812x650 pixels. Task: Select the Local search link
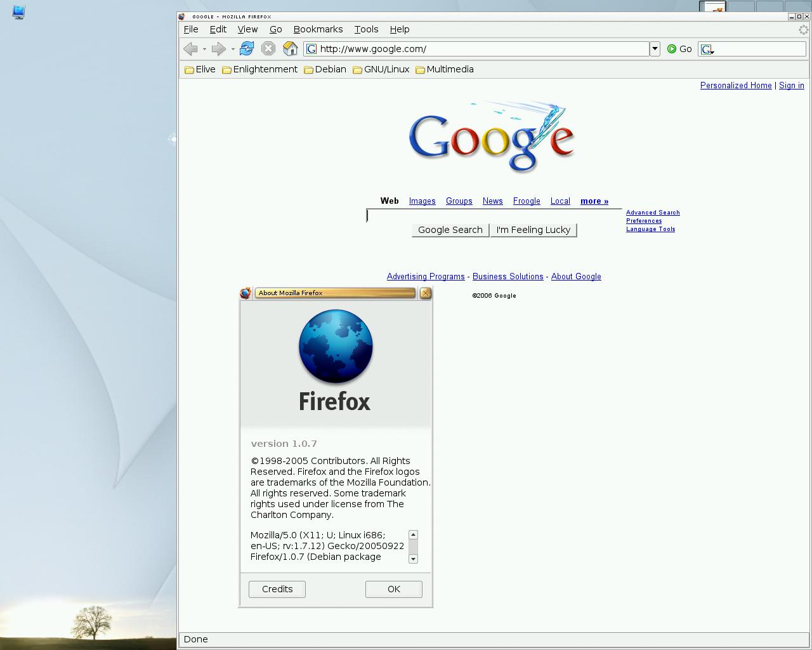coord(560,201)
